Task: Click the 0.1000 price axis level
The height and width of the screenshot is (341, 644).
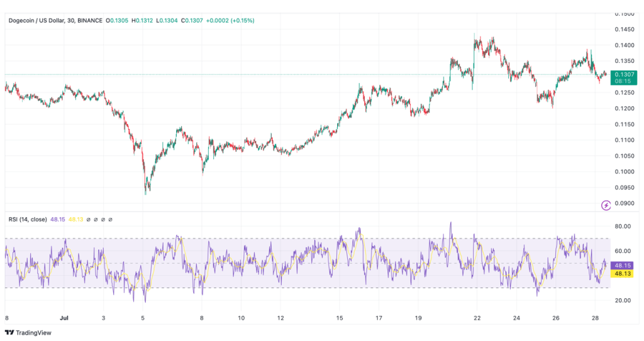Action: point(624,172)
